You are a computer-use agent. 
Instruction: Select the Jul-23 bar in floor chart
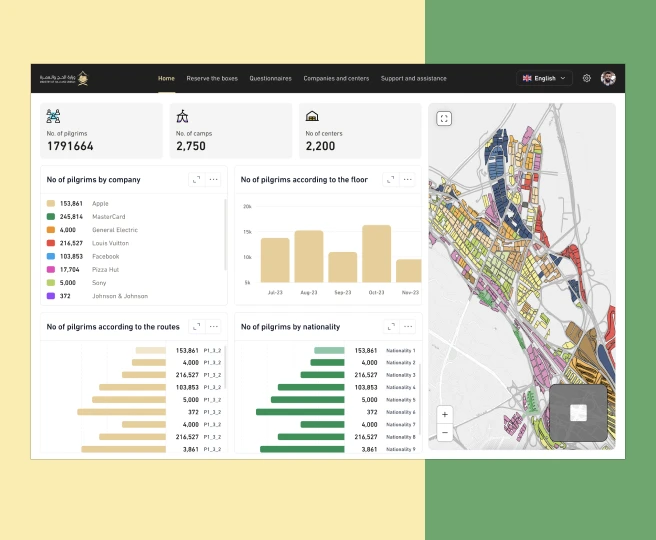[x=275, y=260]
